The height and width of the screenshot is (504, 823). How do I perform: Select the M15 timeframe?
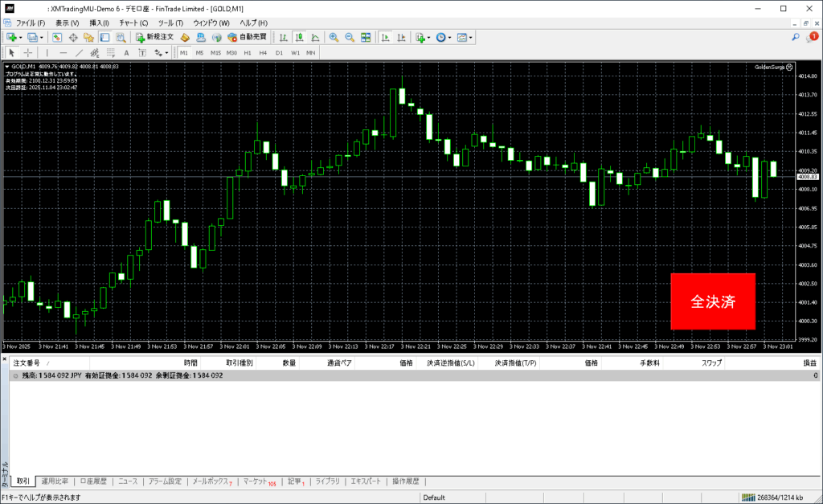click(215, 52)
